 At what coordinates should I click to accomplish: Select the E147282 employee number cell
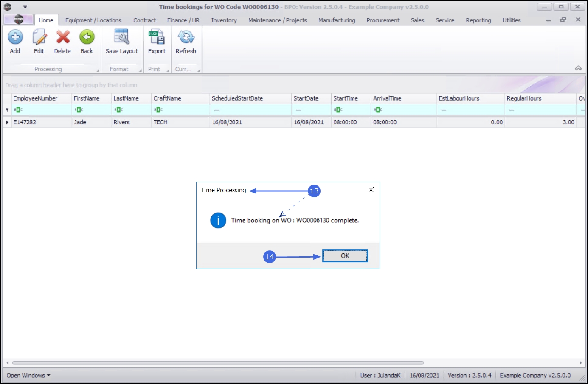pos(42,122)
